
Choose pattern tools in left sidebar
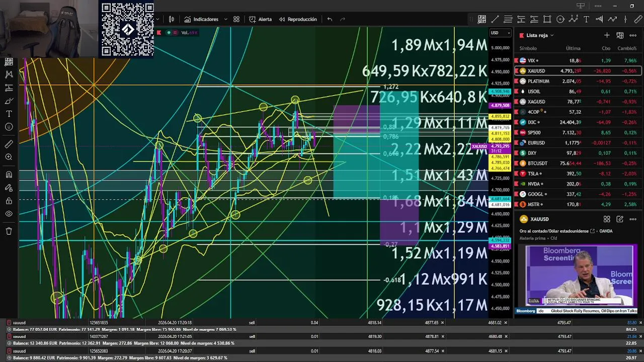tap(9, 74)
